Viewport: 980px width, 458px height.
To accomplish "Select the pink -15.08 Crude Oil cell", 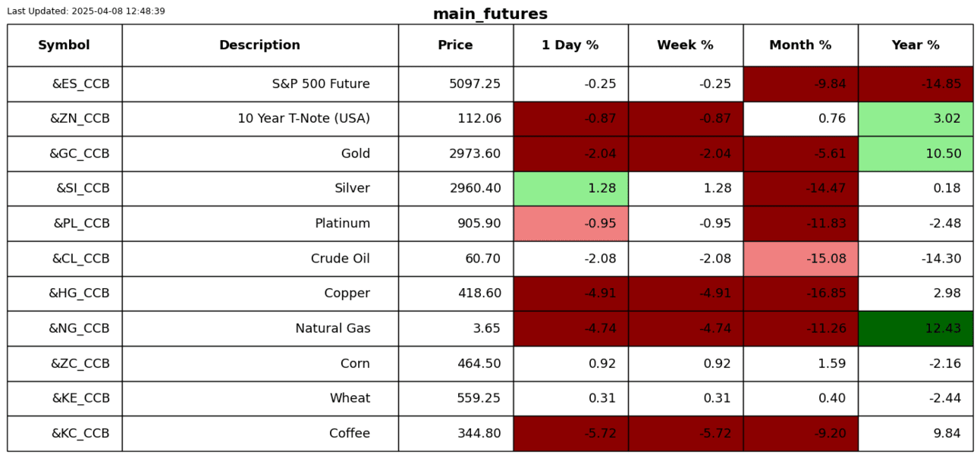I will click(x=800, y=259).
